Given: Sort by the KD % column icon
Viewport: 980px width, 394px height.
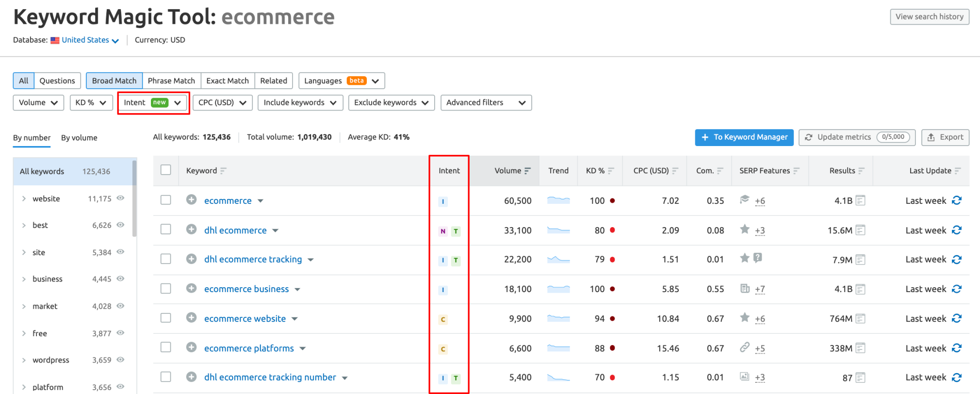Looking at the screenshot, I should (611, 171).
